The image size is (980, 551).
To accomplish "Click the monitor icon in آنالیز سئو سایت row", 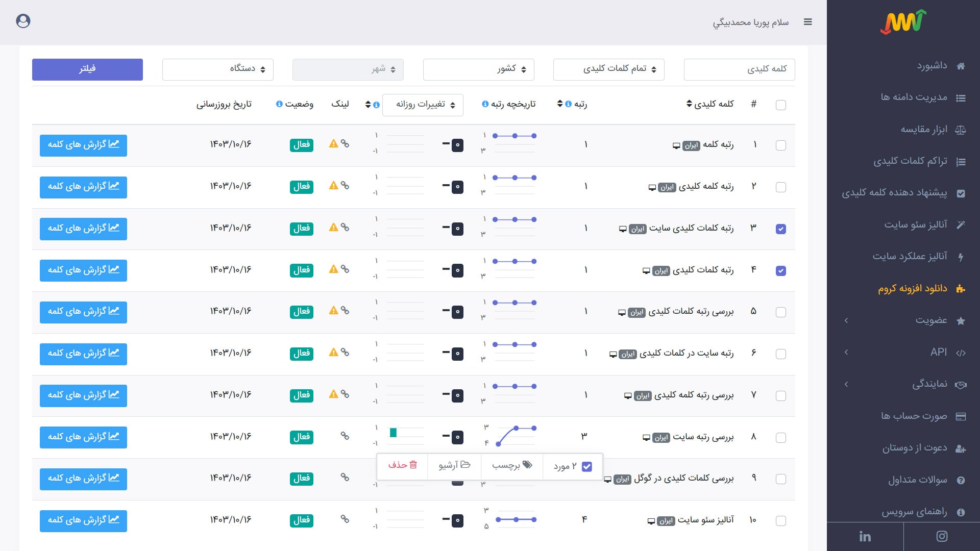I will (651, 521).
